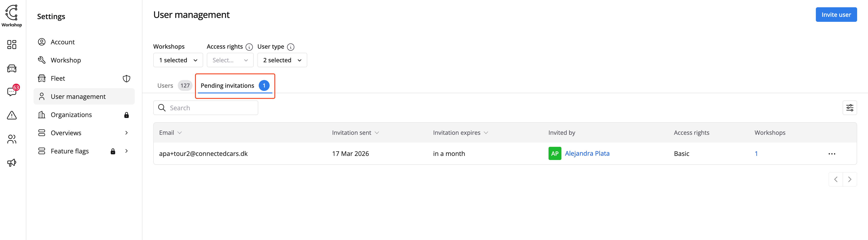Switch to the Users tab

pos(165,86)
